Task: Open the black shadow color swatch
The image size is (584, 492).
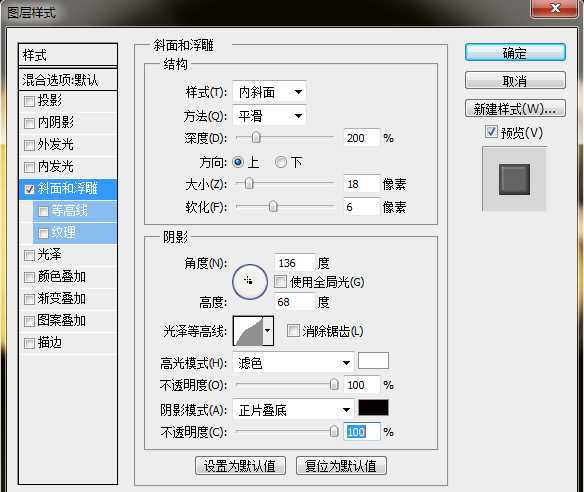Action: coord(373,407)
